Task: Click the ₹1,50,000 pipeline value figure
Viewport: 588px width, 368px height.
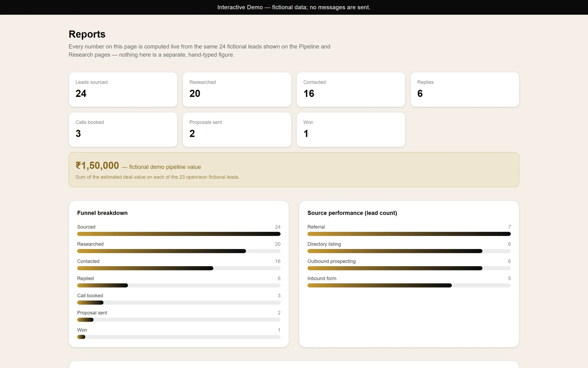Action: [97, 166]
